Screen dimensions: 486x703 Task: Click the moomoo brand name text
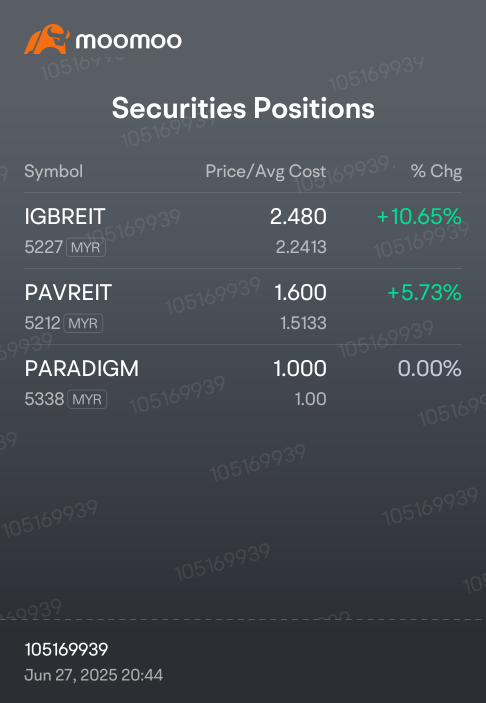pyautogui.click(x=129, y=41)
